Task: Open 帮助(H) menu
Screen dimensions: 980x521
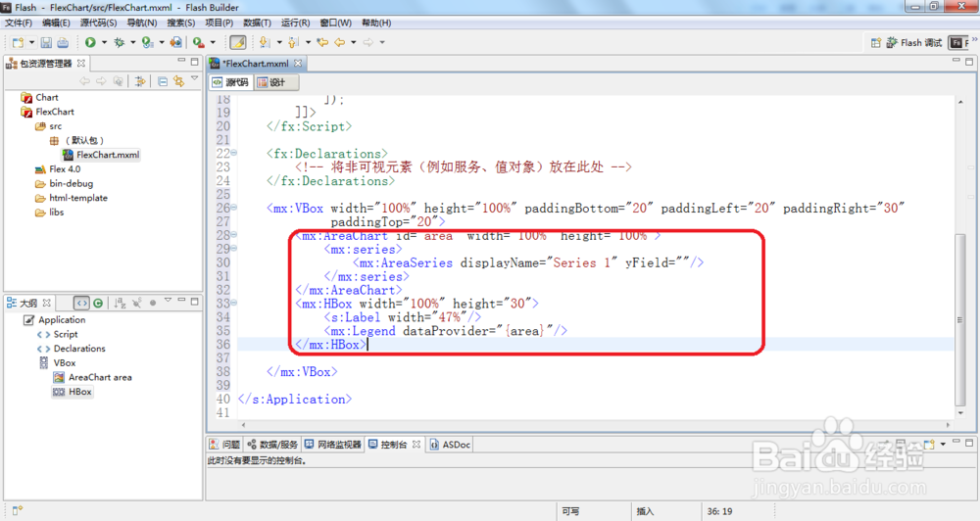Action: 377,23
